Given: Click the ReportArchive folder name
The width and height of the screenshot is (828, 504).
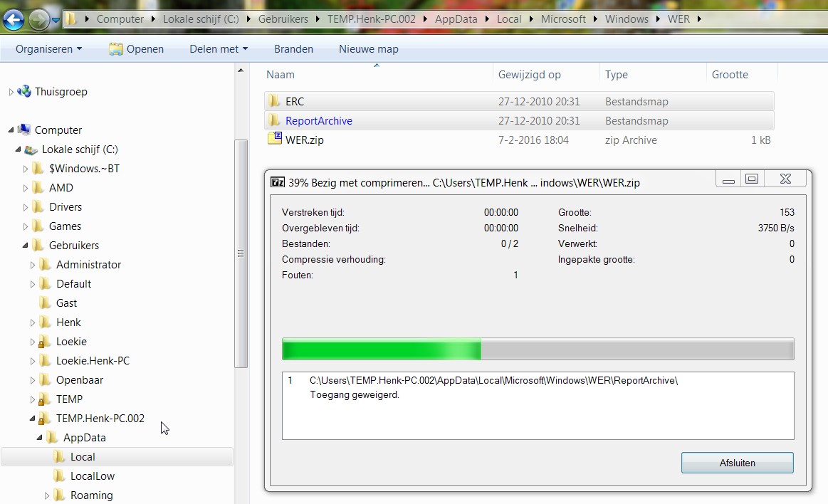Looking at the screenshot, I should [x=319, y=121].
